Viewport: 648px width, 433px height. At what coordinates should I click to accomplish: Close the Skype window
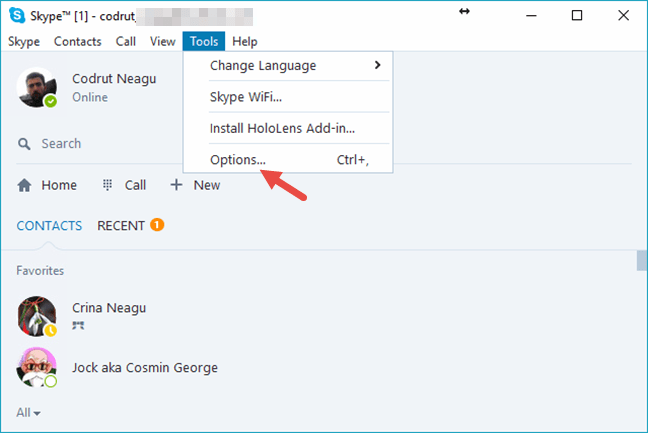(623, 16)
